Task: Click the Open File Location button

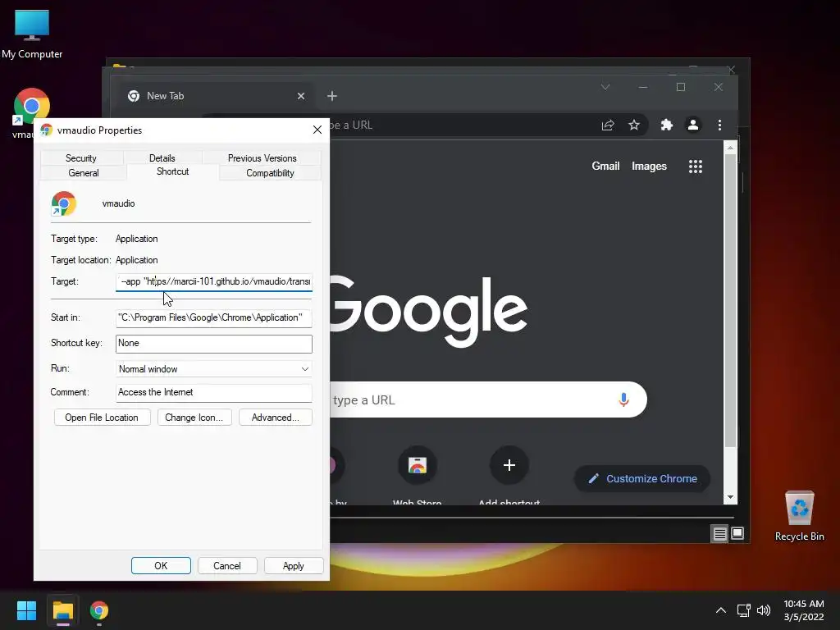Action: click(102, 418)
